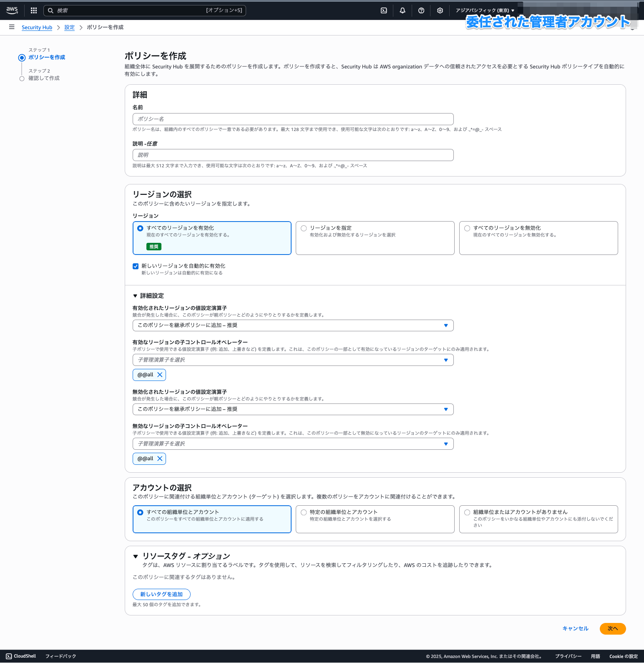Click the AWS search box
Image resolution: width=644 pixels, height=663 pixels.
coord(145,10)
